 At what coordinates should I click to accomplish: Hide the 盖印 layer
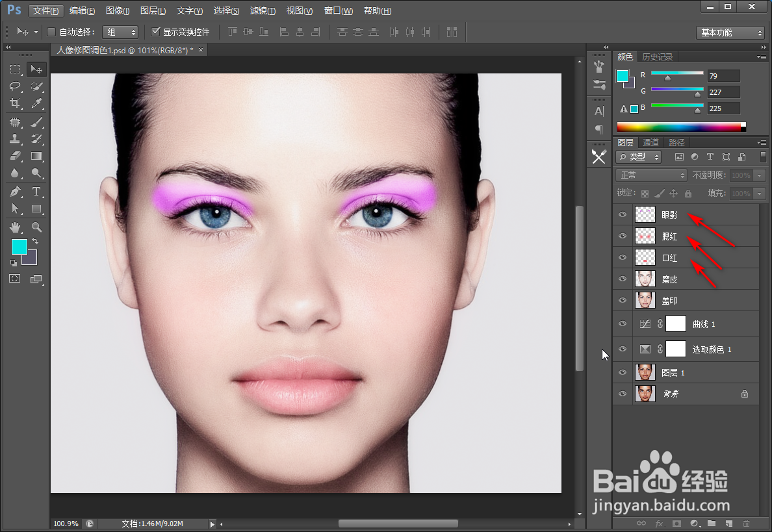pos(623,300)
